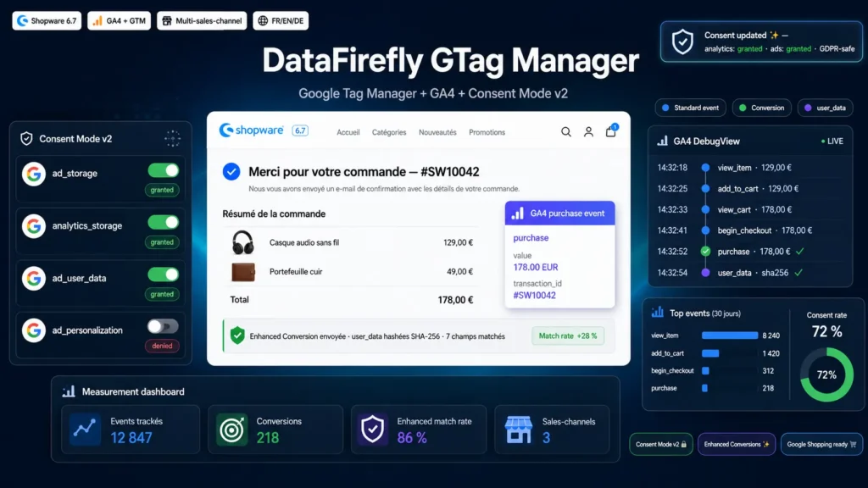Click the Google icon beside ad_storage
The width and height of the screenshot is (868, 488).
click(34, 174)
